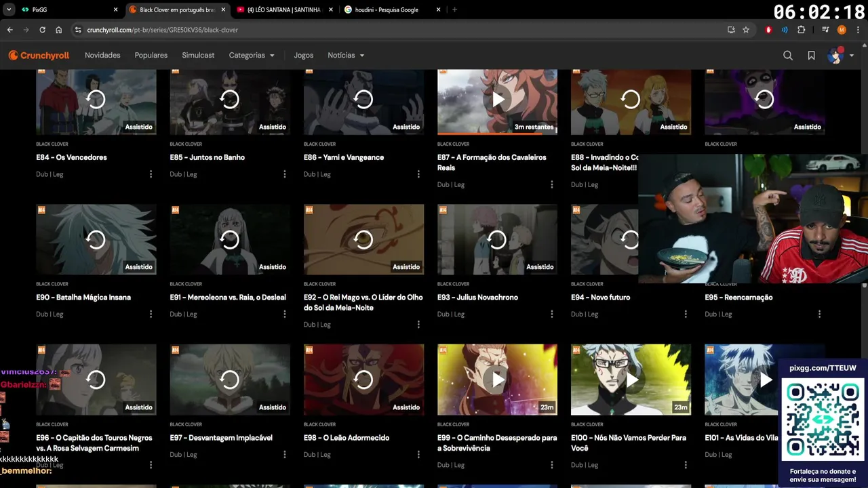Screen dimensions: 868x488
Task: Open more options for E87
Action: point(552,184)
